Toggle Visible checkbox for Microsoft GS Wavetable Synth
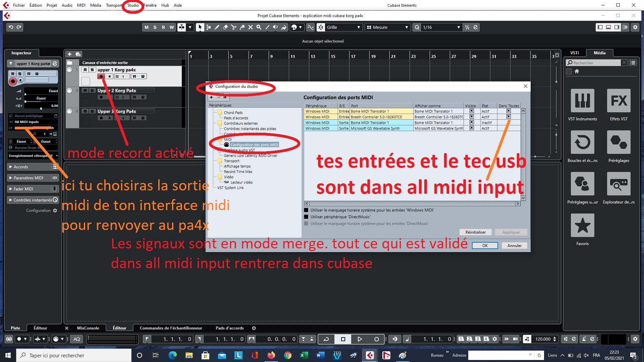This screenshot has height=362, width=644. point(471,128)
